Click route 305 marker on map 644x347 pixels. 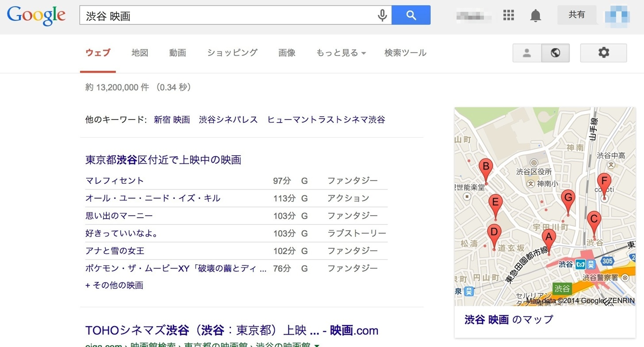coord(607,261)
